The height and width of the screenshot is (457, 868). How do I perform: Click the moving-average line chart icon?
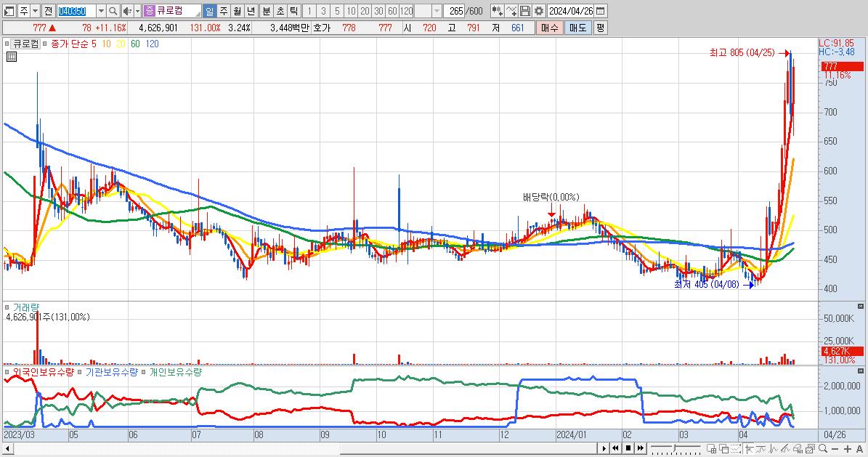coord(761,448)
